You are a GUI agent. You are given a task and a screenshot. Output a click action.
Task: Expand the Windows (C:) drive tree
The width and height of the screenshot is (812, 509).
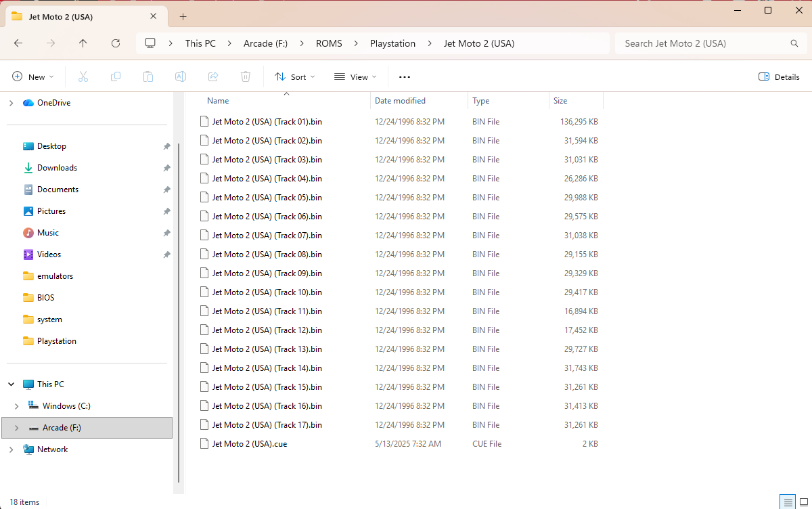tap(17, 406)
